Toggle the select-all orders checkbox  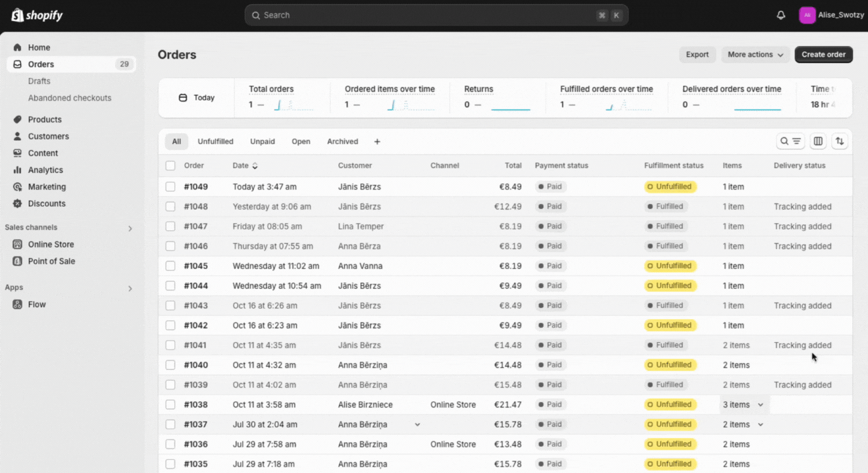170,166
